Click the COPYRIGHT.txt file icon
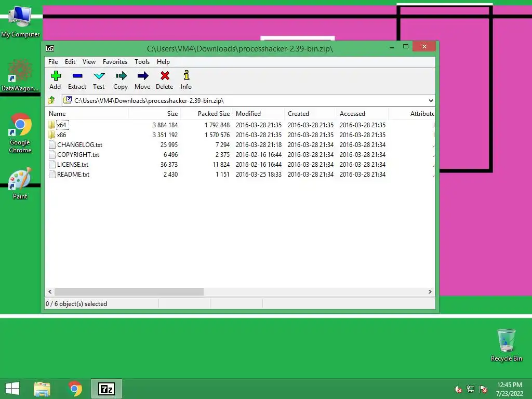The image size is (532, 399). click(x=52, y=154)
